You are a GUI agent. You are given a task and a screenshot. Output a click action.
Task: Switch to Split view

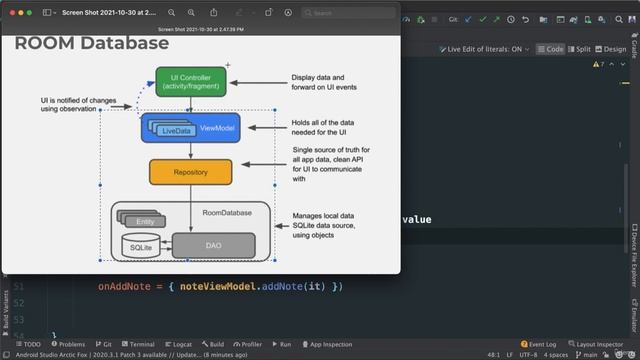580,49
